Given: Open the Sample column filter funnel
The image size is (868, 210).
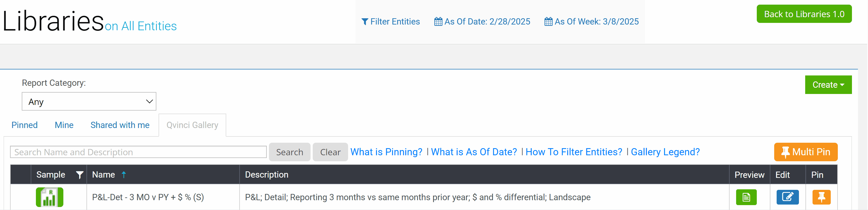Looking at the screenshot, I should [x=79, y=175].
